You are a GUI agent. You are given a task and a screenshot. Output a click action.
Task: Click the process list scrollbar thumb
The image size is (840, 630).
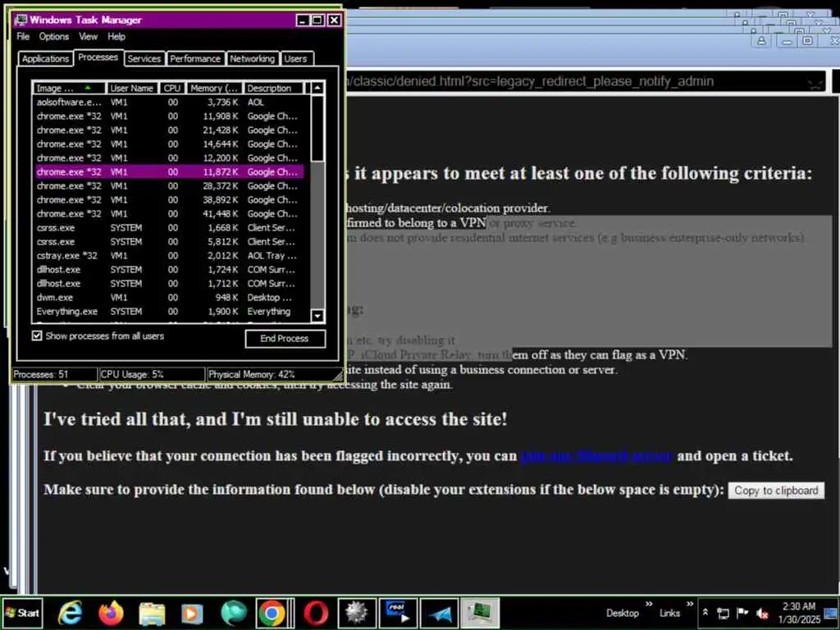pyautogui.click(x=317, y=127)
